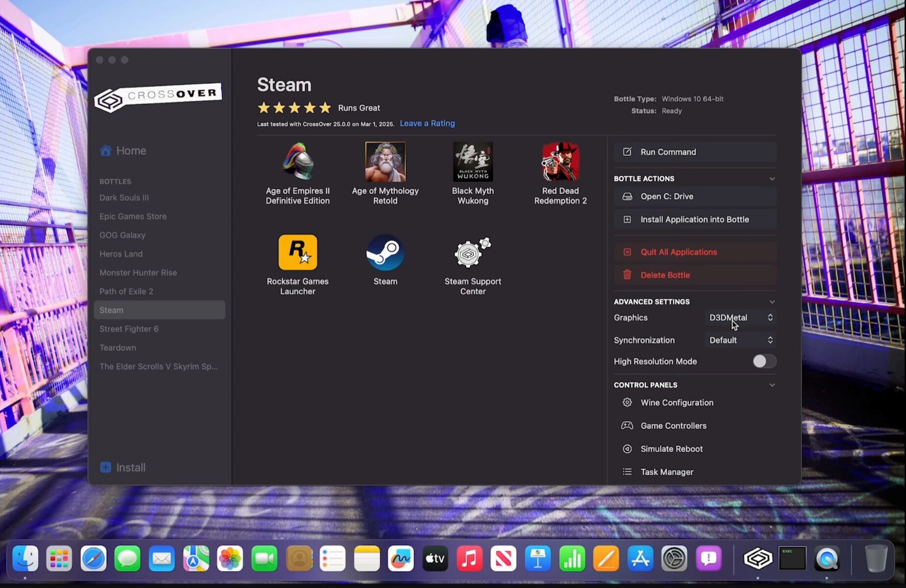The image size is (906, 588).
Task: Open Safari from the Dock
Action: tap(93, 558)
